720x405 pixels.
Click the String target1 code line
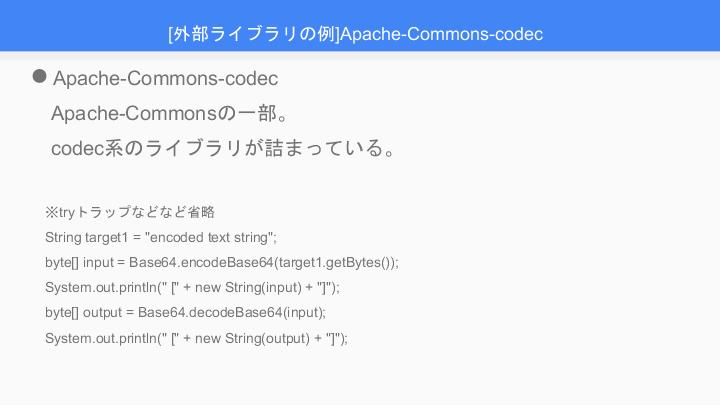[161, 237]
